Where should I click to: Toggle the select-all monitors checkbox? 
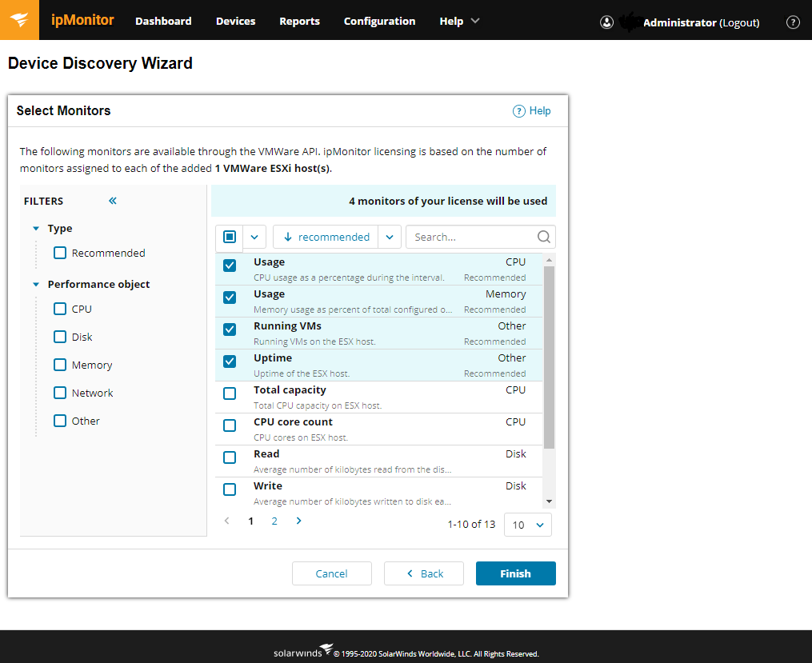click(x=230, y=237)
